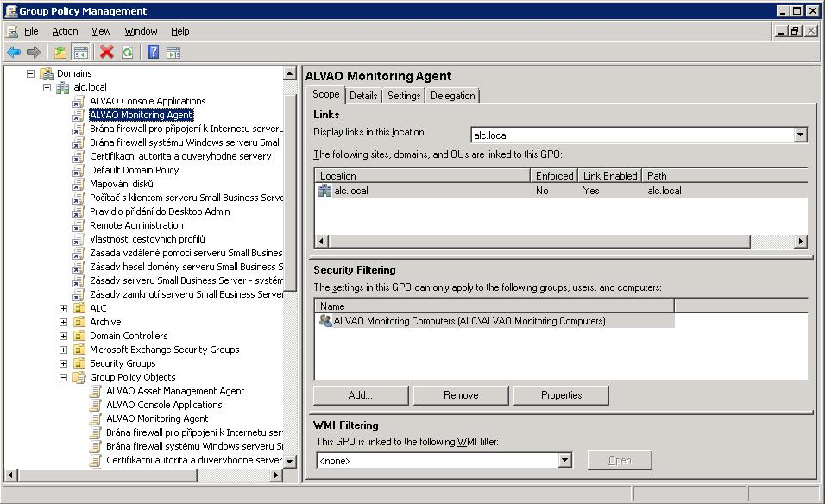825x504 pixels.
Task: Click the Back arrow toolbar icon
Action: click(14, 52)
